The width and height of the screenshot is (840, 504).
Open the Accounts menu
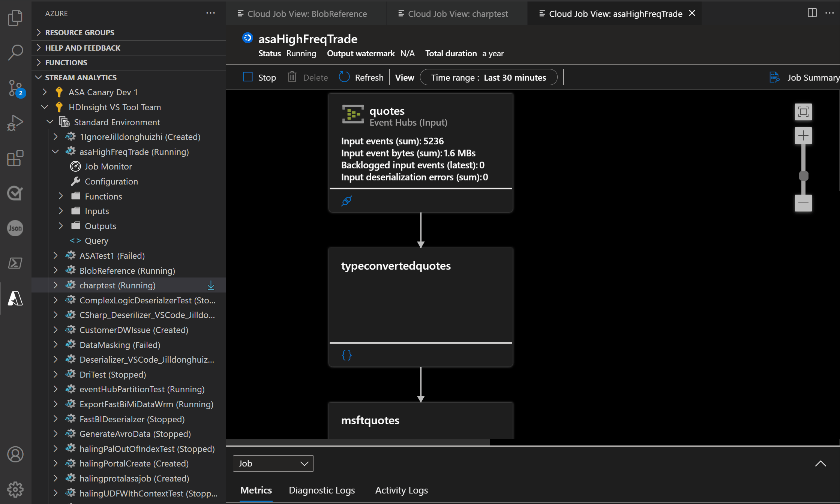tap(15, 454)
